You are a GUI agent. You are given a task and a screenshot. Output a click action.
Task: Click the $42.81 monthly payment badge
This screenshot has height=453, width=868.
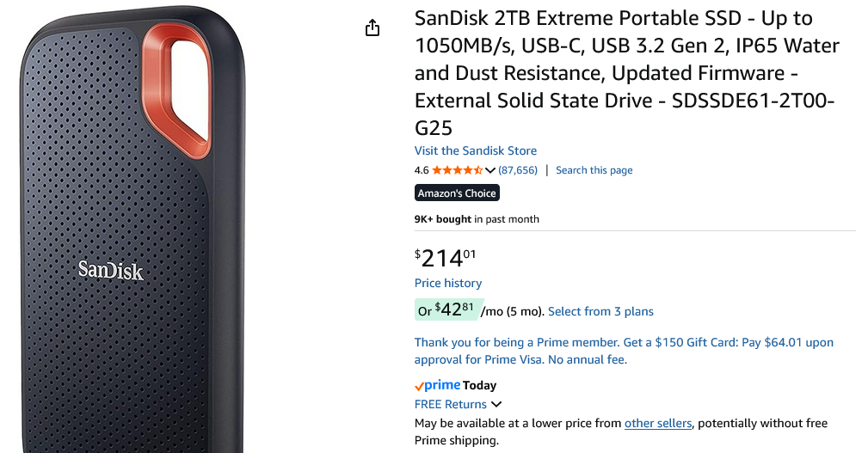pyautogui.click(x=448, y=310)
